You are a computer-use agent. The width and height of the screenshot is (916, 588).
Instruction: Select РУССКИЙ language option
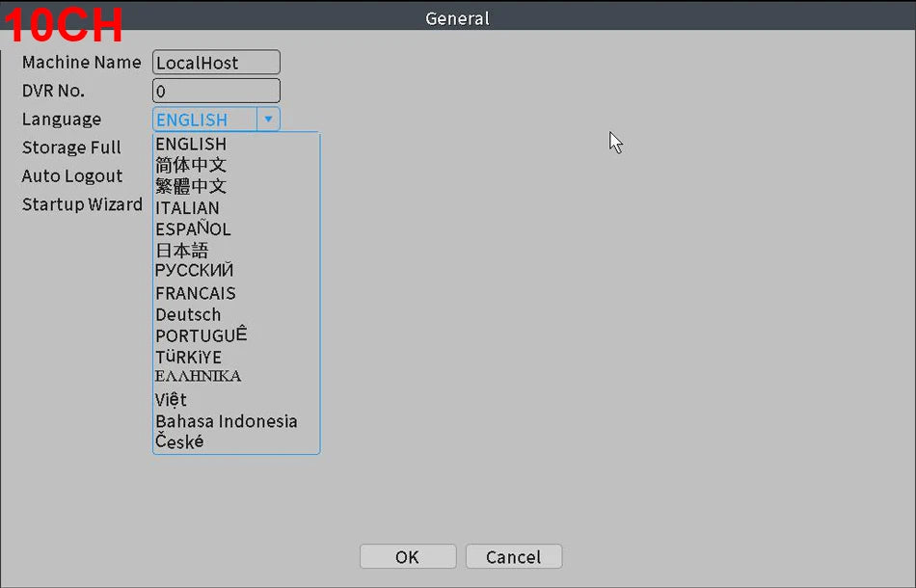point(194,271)
